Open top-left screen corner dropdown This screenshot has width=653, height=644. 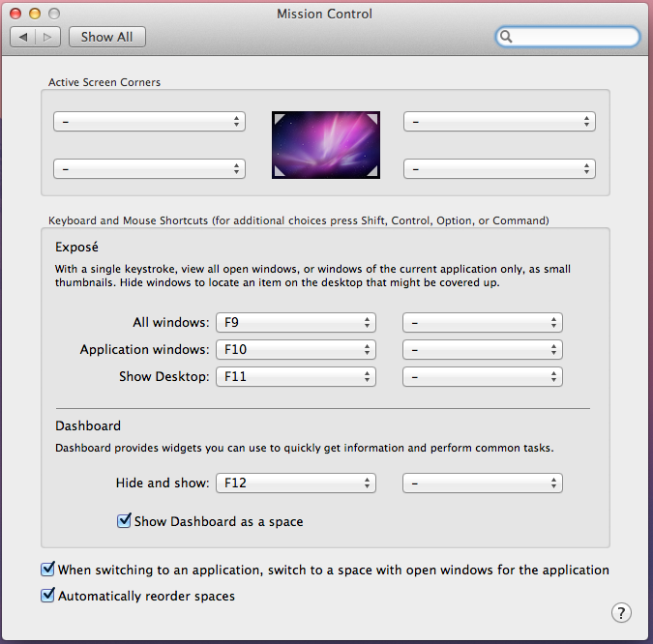tap(149, 122)
